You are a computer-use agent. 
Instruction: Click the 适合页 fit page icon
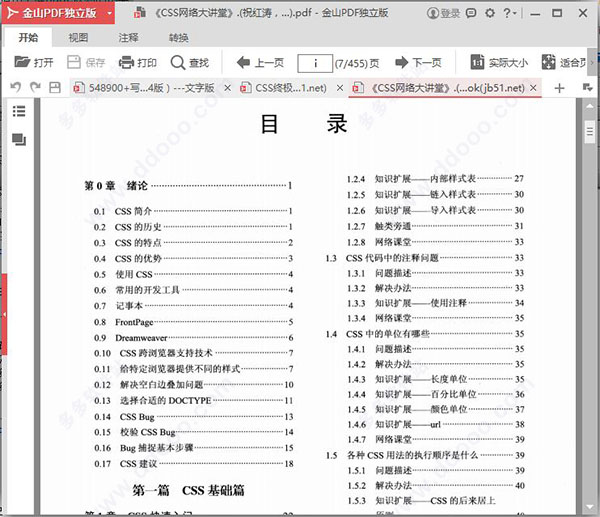coord(548,62)
